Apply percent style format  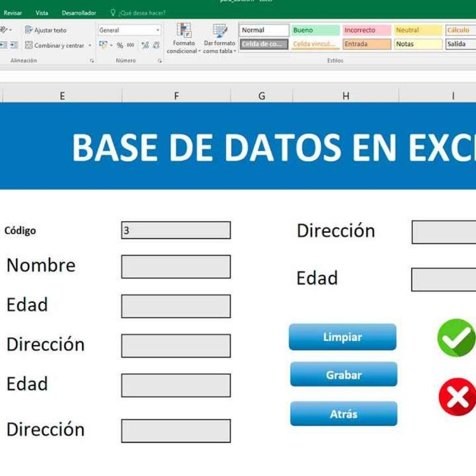(120, 45)
